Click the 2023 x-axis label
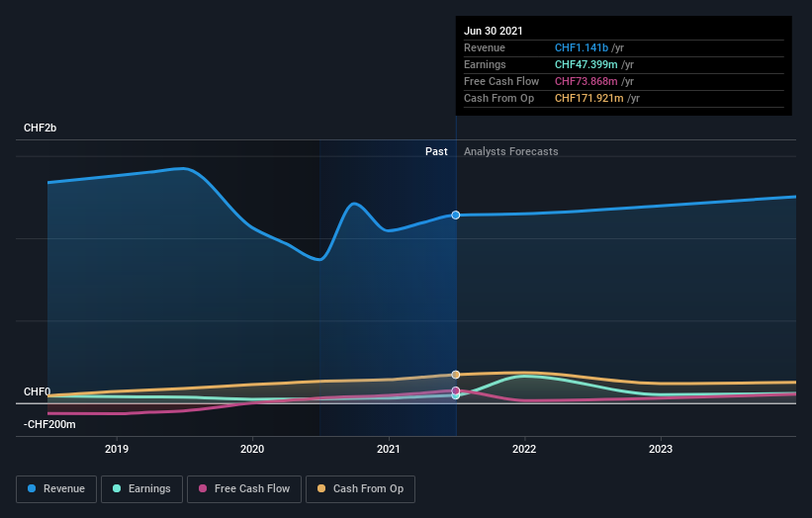The width and height of the screenshot is (812, 518). (661, 449)
